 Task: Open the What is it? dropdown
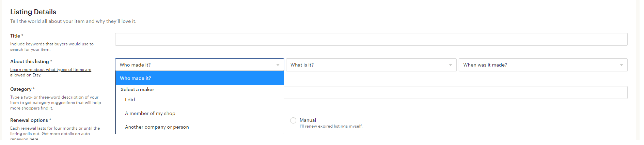coord(371,65)
